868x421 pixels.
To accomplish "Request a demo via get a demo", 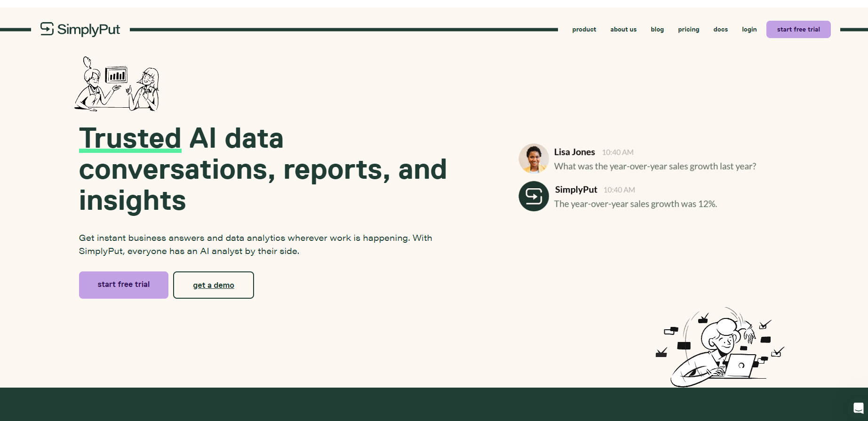I will (x=214, y=285).
